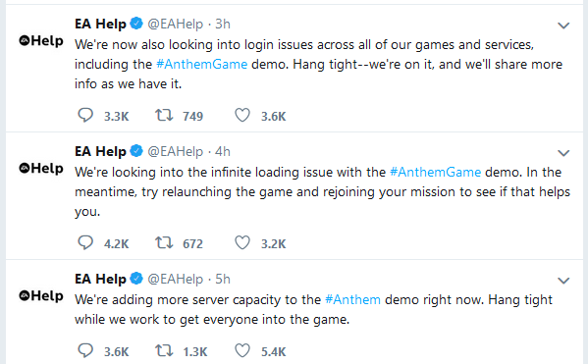Open the 4h timestamp permalink
This screenshot has width=588, height=364.
coord(223,151)
